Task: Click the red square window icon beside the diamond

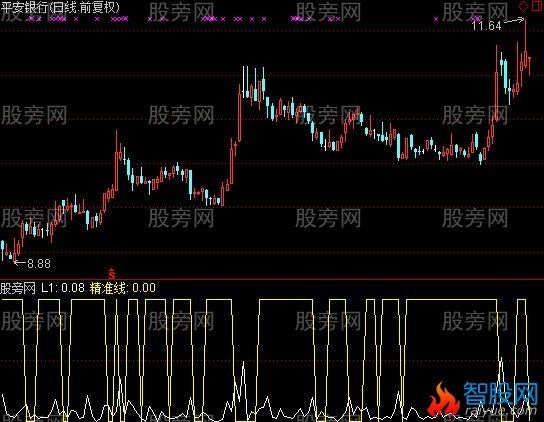Action: pyautogui.click(x=536, y=6)
